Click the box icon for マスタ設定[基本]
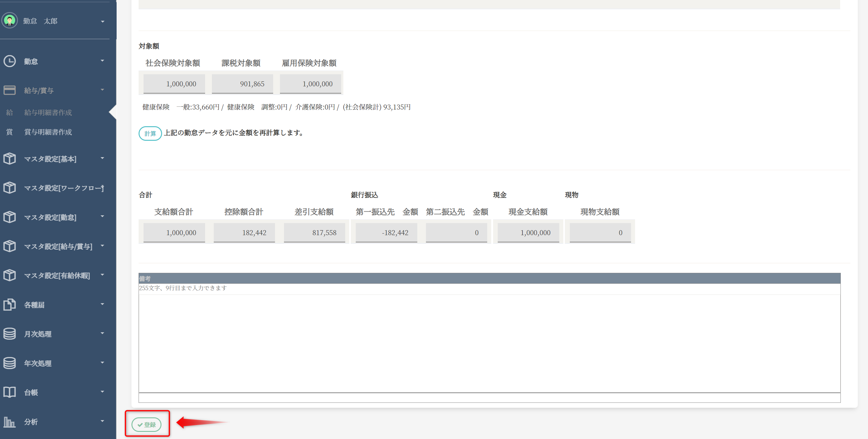868x439 pixels. [x=9, y=159]
